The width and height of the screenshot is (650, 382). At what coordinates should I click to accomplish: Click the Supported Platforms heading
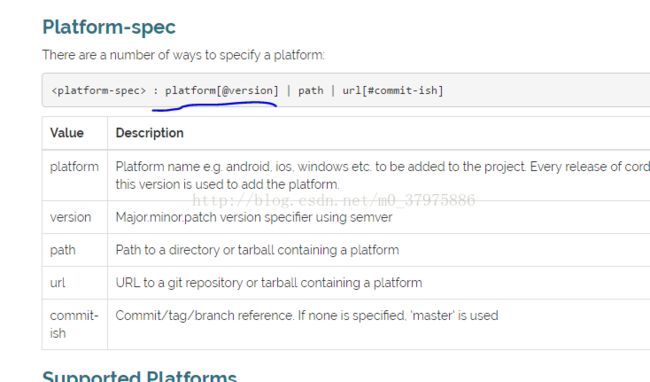coord(139,376)
